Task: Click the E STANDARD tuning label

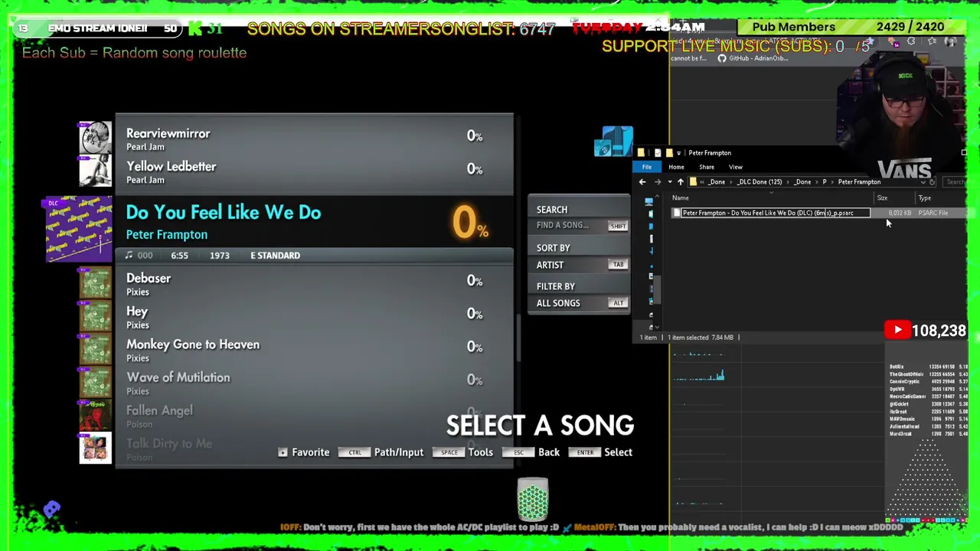Action: click(275, 256)
